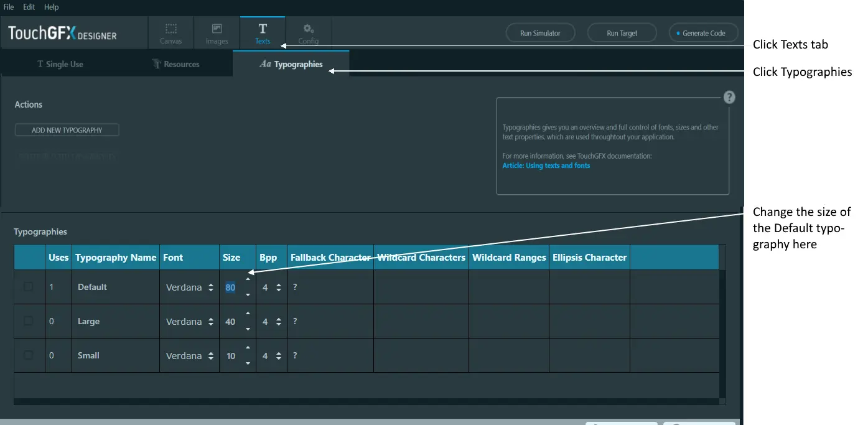Screen dimensions: 868x425
Task: Open the Bpp dropdown in the Small row
Action: click(272, 356)
